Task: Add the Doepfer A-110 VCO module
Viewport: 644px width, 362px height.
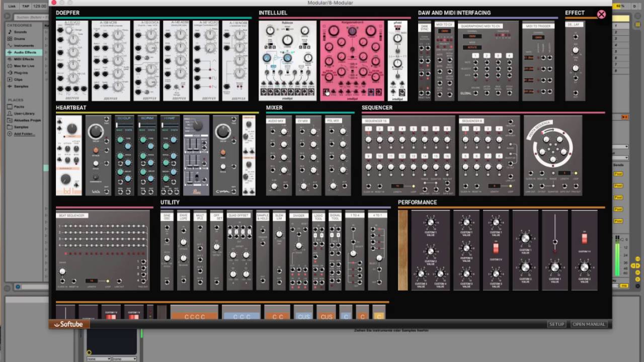Action: [x=71, y=60]
